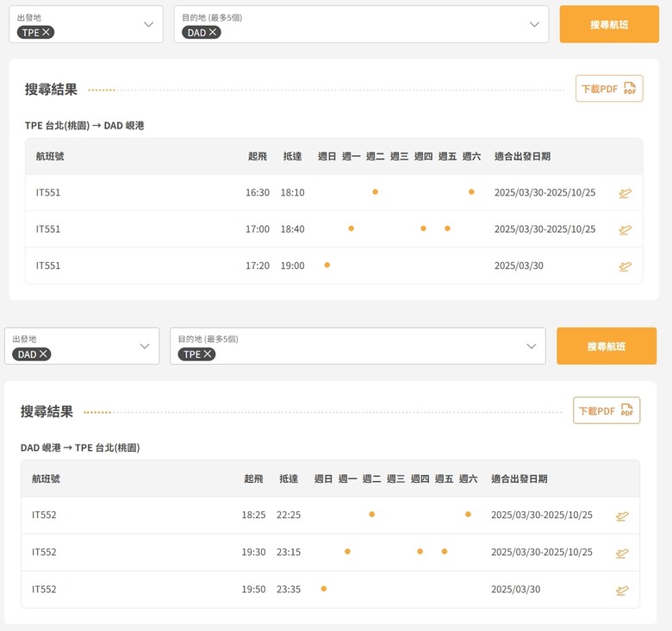Remove the DAD departure tag in lower search

(x=43, y=354)
